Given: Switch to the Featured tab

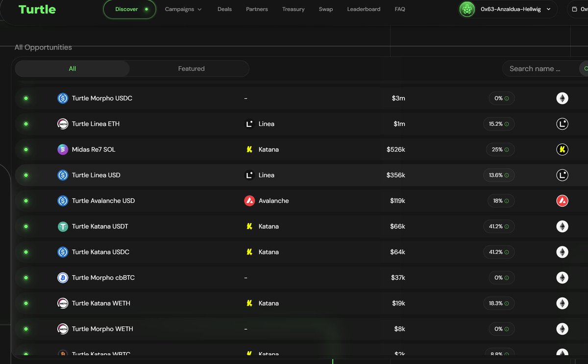Looking at the screenshot, I should tap(191, 69).
